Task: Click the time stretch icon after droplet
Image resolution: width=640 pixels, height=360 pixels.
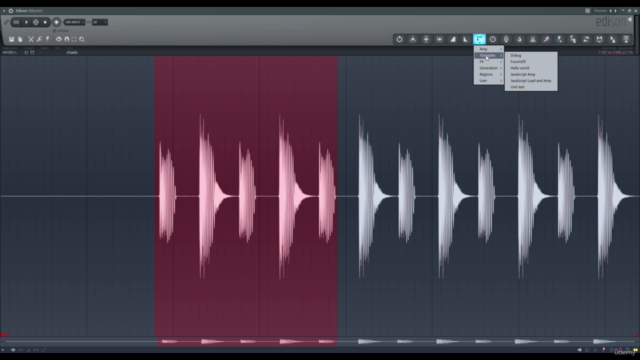Action: (533, 39)
